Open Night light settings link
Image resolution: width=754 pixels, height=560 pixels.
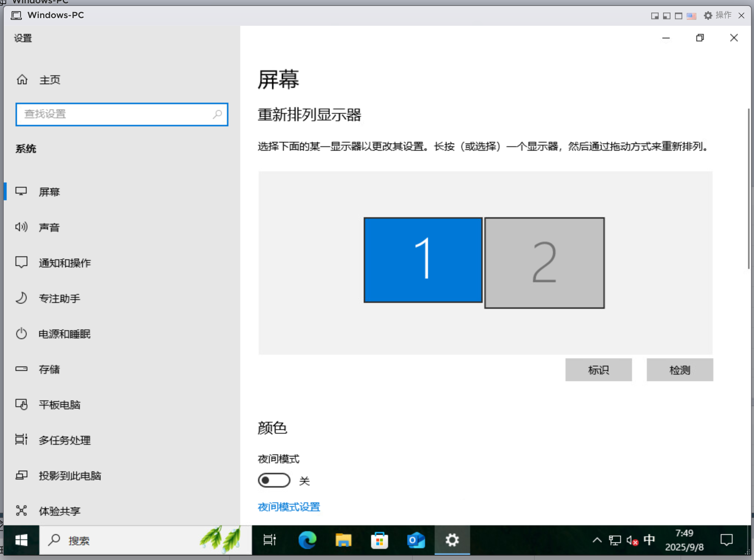(x=289, y=507)
